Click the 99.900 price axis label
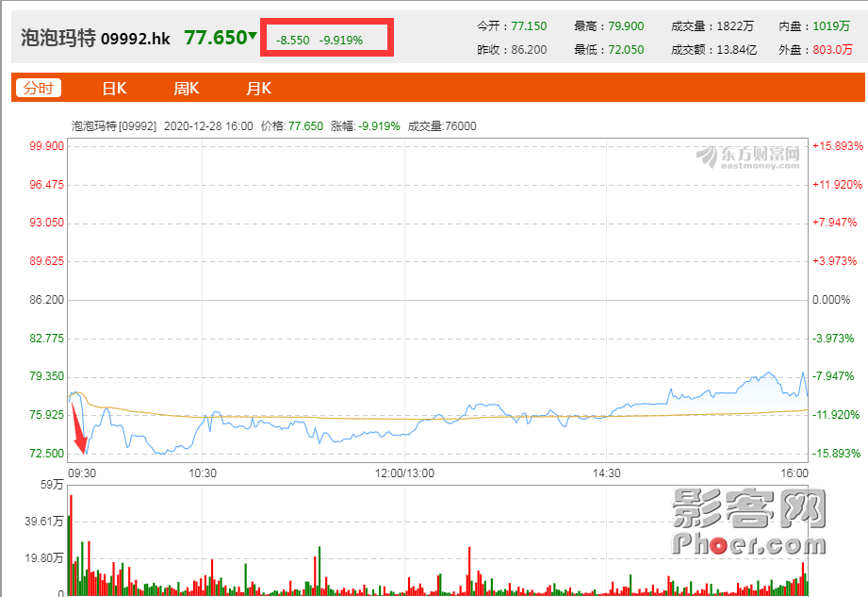 [x=46, y=146]
